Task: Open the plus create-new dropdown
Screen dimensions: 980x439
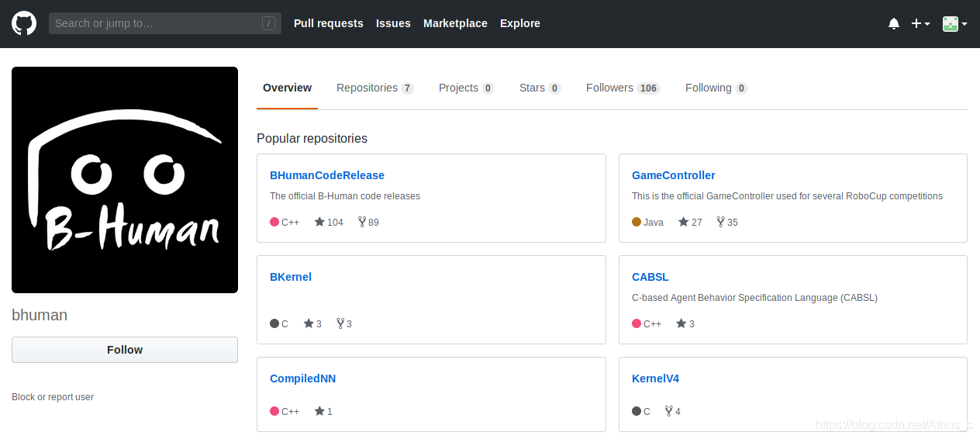Action: click(920, 24)
